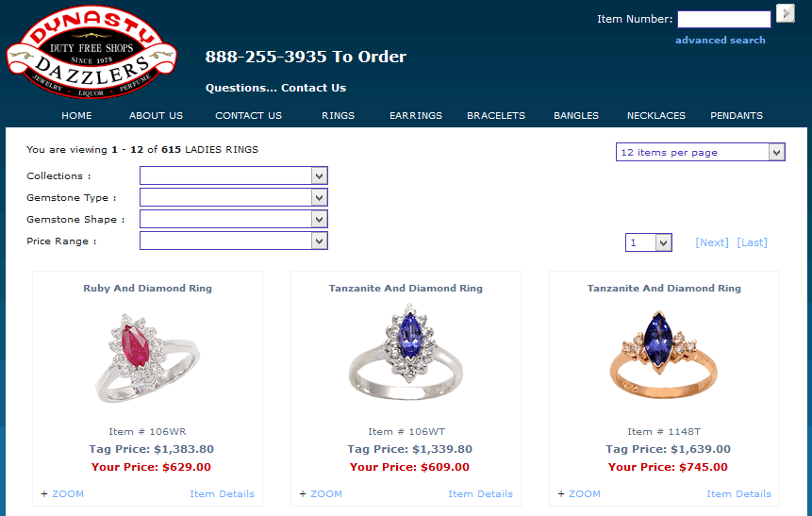
Task: Go to the [Next] page
Action: [711, 242]
